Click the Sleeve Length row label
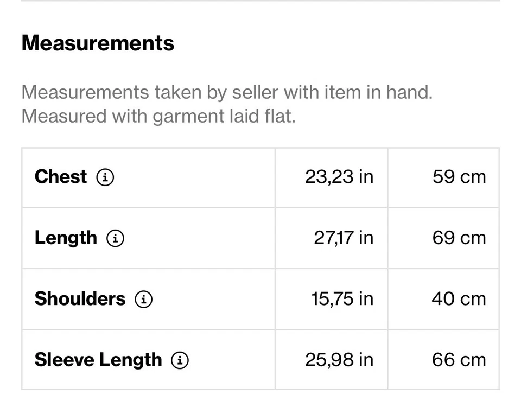521x420 pixels. coord(98,360)
